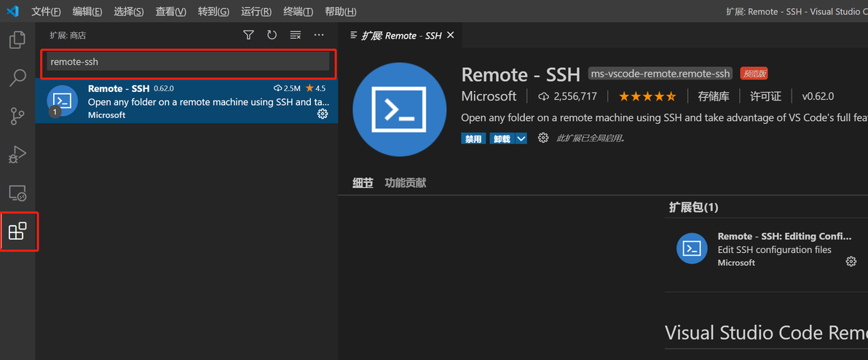The width and height of the screenshot is (868, 360).
Task: Open the gear settings next to uninstall button
Action: click(543, 138)
